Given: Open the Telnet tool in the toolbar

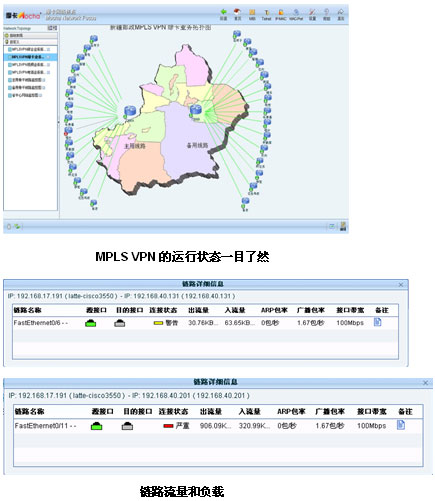Looking at the screenshot, I should (x=266, y=13).
